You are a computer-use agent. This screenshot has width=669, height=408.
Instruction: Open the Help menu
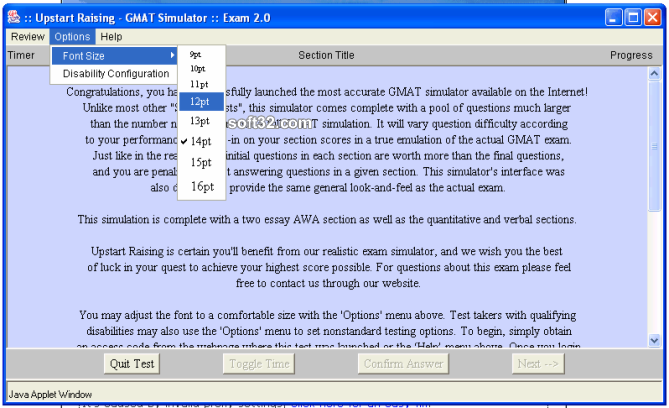click(111, 37)
